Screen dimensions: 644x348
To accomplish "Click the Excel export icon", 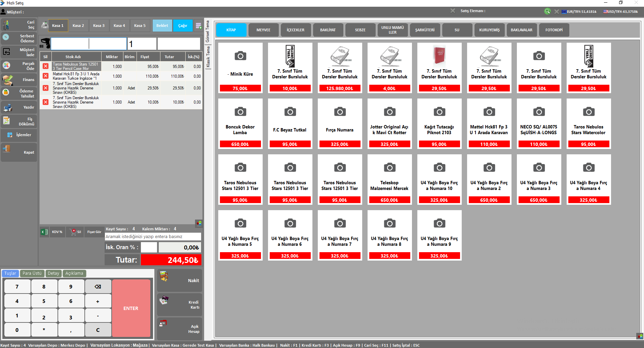I will click(x=44, y=232).
